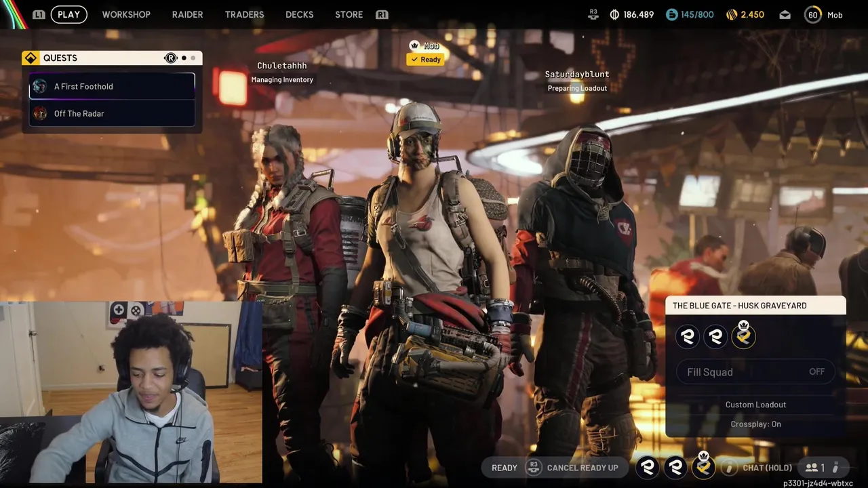
Task: Click the Managing Inventory status text
Action: pyautogui.click(x=282, y=80)
